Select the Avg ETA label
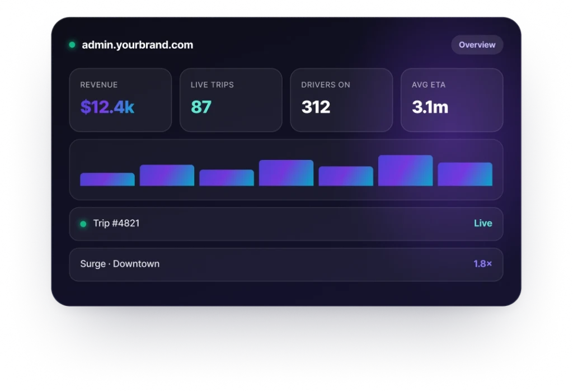573x392 pixels. tap(428, 85)
